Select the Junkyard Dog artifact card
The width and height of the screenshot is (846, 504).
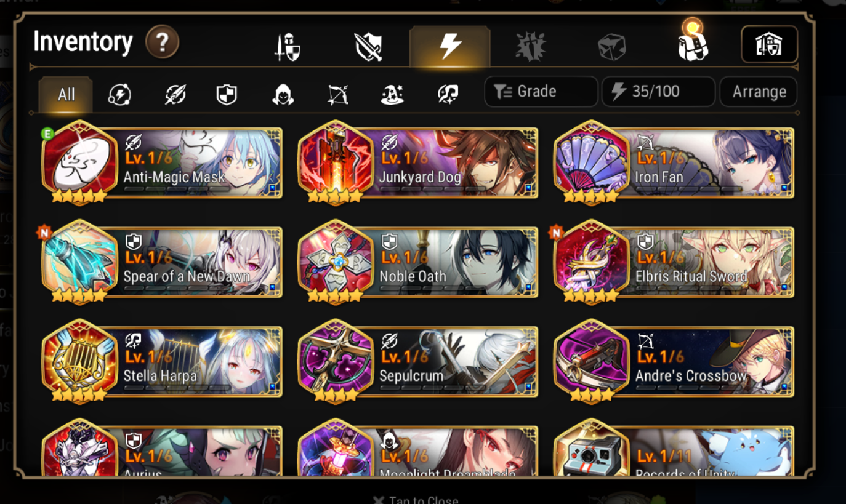click(418, 163)
